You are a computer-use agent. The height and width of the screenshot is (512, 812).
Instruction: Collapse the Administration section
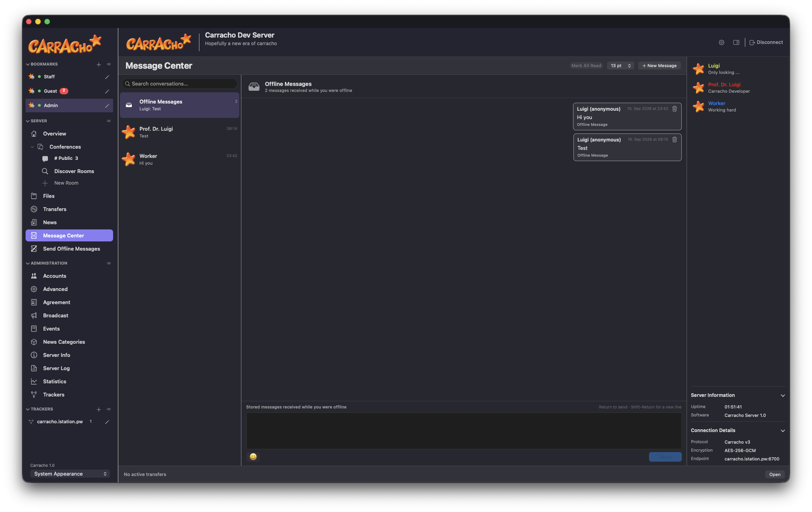click(x=28, y=263)
